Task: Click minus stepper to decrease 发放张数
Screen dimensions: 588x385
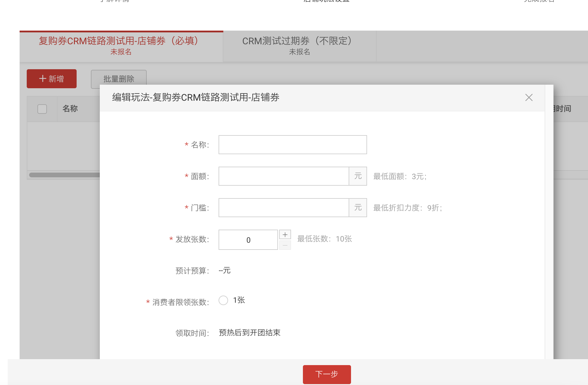Action: (x=285, y=245)
